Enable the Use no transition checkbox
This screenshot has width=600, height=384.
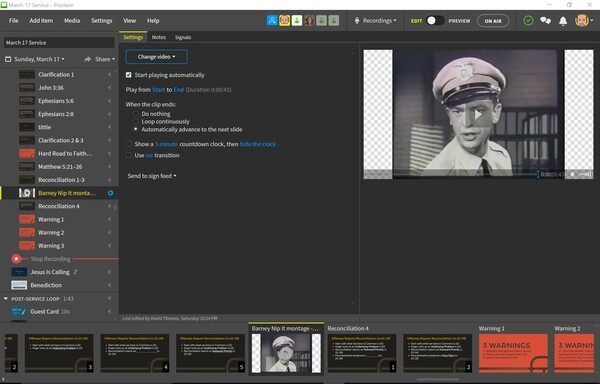(x=129, y=155)
